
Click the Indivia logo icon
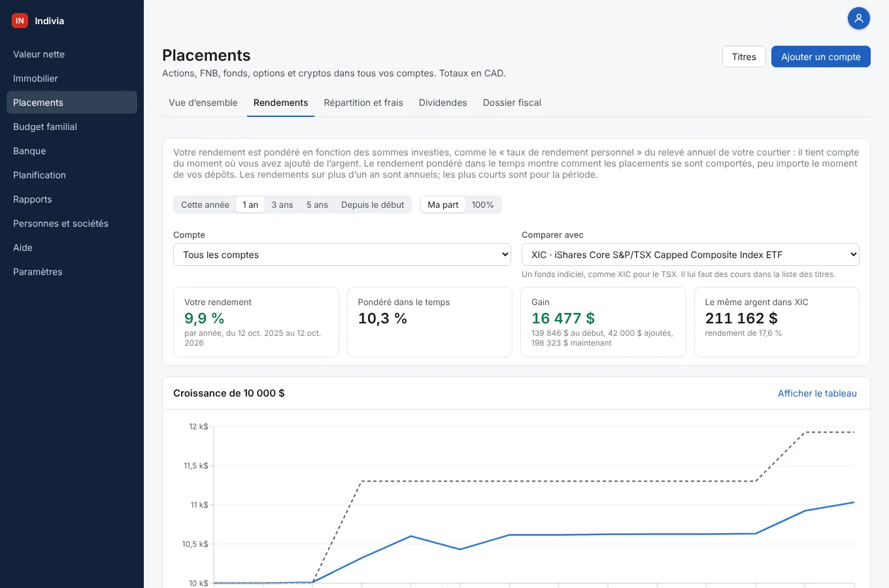pyautogui.click(x=20, y=21)
